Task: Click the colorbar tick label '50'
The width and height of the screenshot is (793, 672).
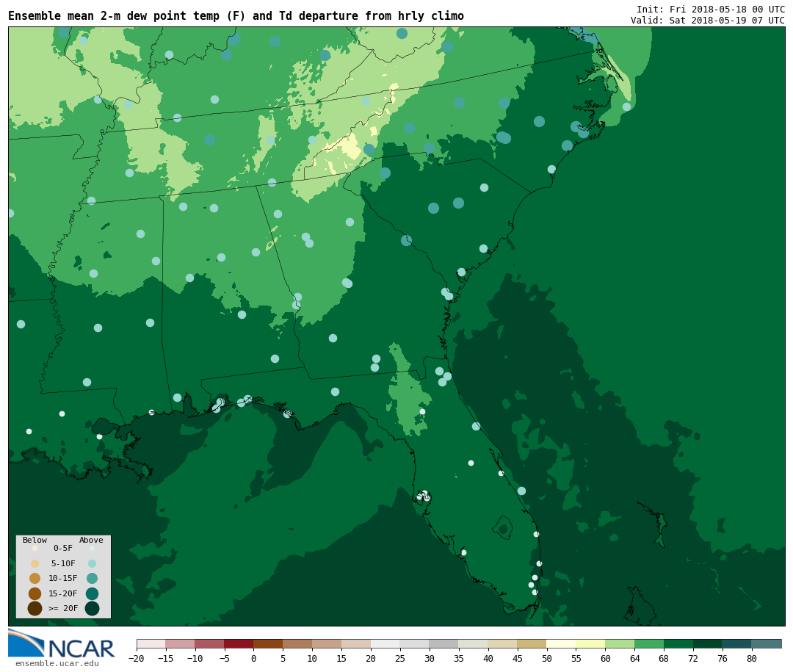Action: 547,658
